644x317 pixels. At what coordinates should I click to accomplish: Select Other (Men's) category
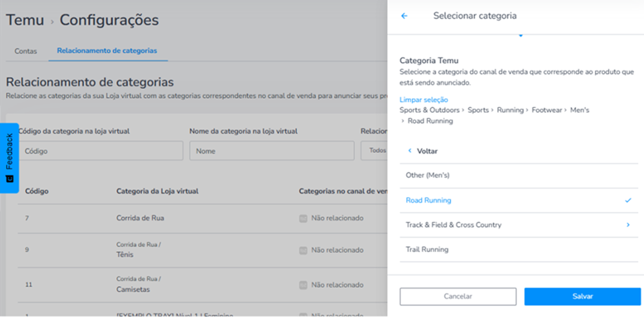pyautogui.click(x=519, y=176)
